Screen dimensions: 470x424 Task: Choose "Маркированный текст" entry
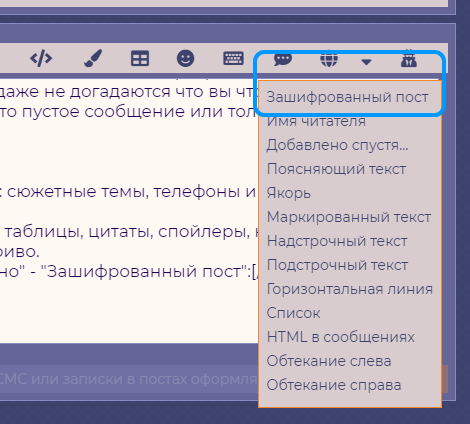point(349,217)
